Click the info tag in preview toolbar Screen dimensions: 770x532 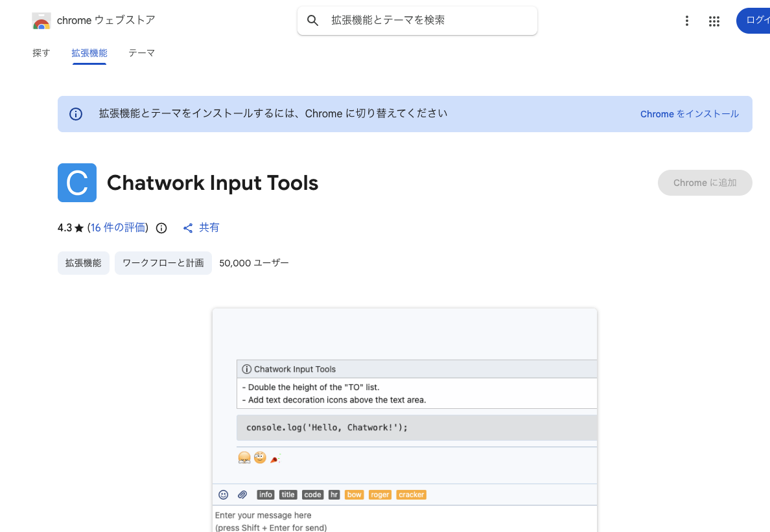[266, 494]
